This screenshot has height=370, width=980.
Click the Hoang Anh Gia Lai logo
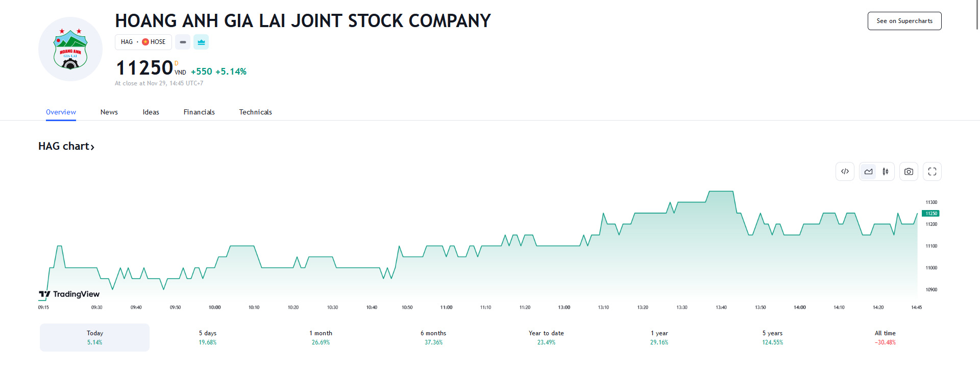tap(70, 49)
